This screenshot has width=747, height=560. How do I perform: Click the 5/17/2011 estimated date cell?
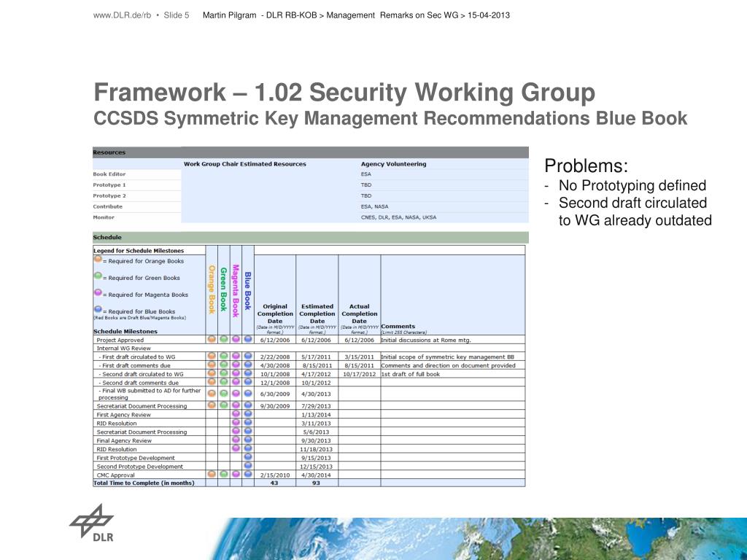[317, 357]
